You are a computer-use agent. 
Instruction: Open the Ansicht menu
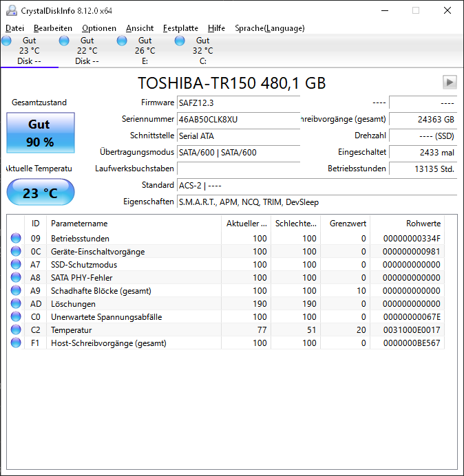140,28
